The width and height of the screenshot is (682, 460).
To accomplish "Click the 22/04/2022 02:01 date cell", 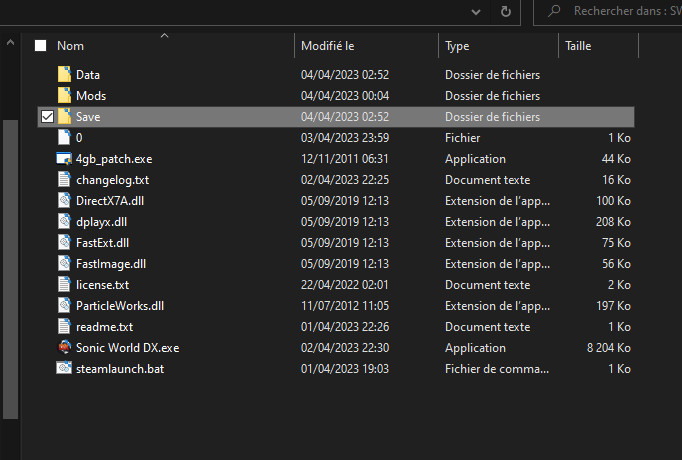I will pyautogui.click(x=344, y=285).
